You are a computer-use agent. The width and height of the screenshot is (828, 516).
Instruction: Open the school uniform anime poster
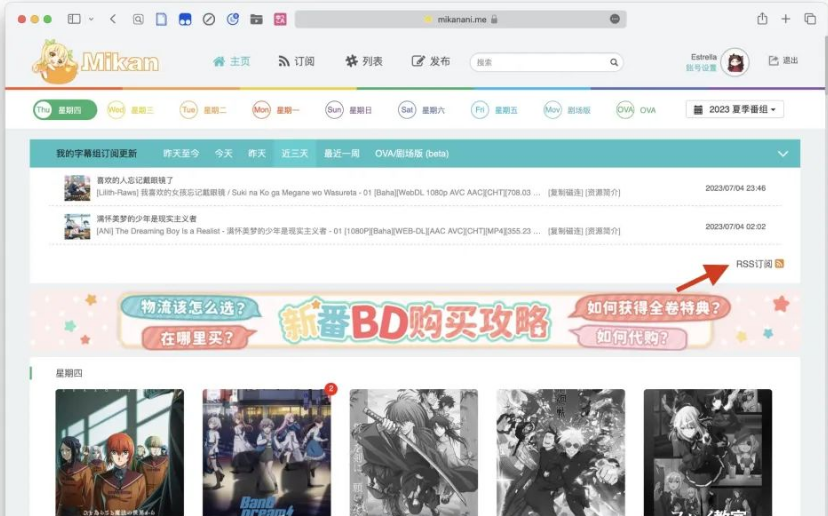tap(120, 453)
